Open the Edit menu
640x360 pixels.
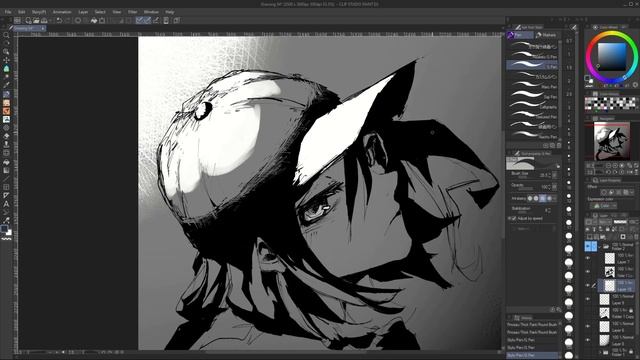22,12
